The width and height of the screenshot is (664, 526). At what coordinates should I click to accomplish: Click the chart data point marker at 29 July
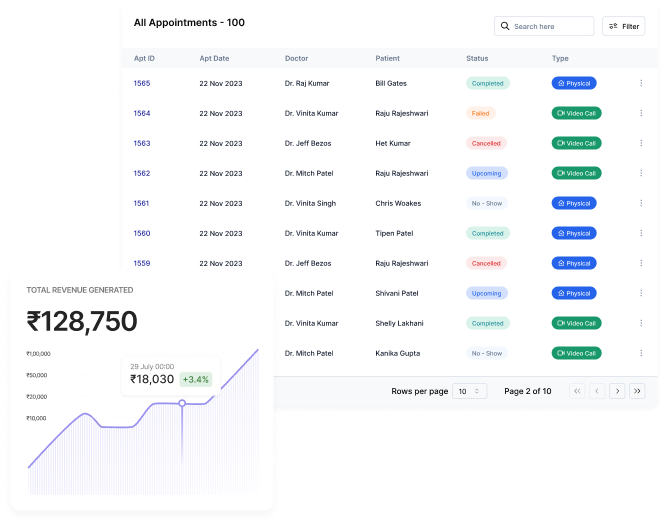tap(182, 403)
